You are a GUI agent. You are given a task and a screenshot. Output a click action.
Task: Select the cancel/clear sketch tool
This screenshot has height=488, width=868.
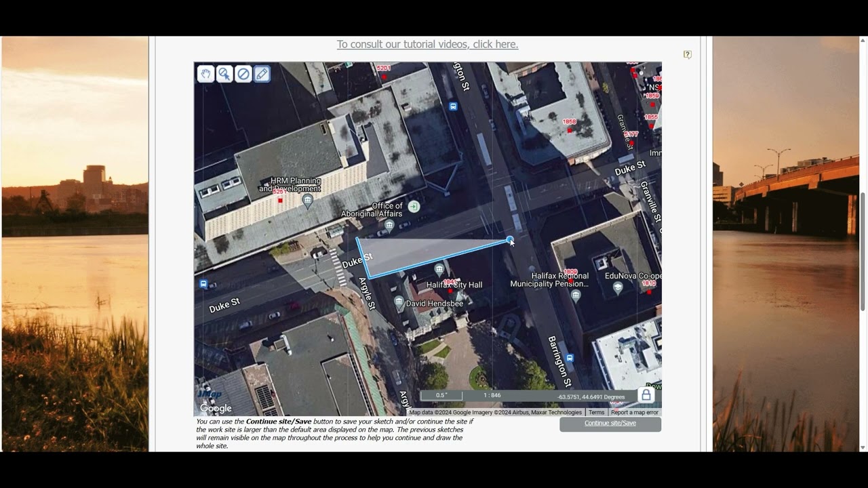click(243, 73)
